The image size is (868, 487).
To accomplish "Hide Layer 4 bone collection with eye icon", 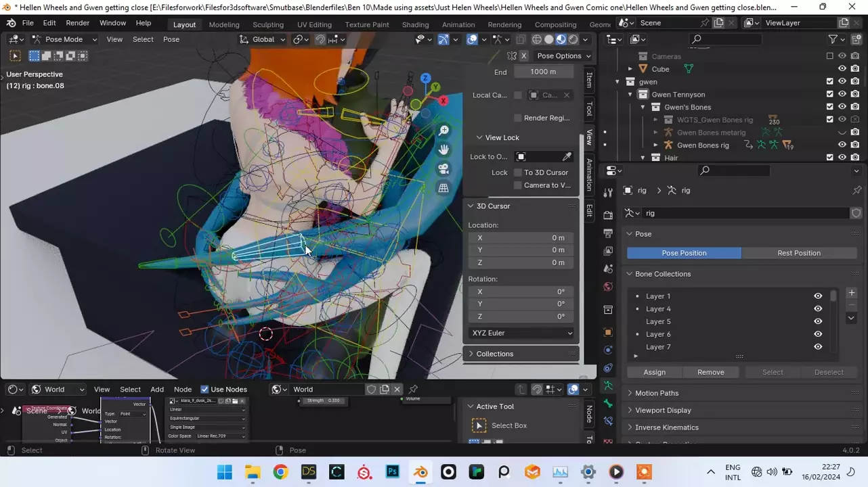I will pos(818,309).
